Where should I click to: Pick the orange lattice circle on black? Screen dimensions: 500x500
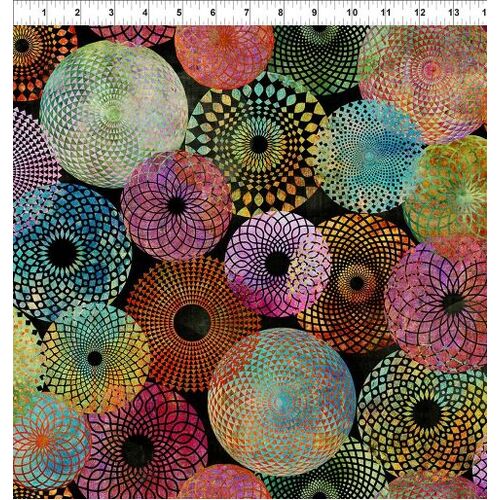point(358,283)
